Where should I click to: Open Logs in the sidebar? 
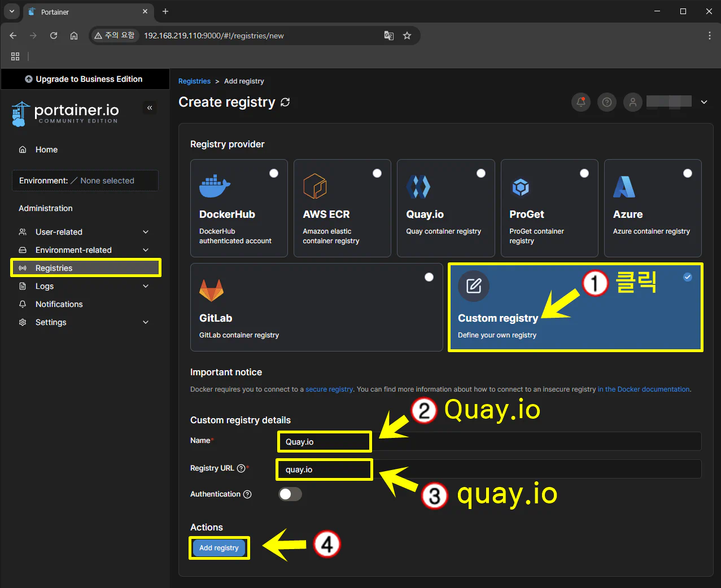pos(85,286)
